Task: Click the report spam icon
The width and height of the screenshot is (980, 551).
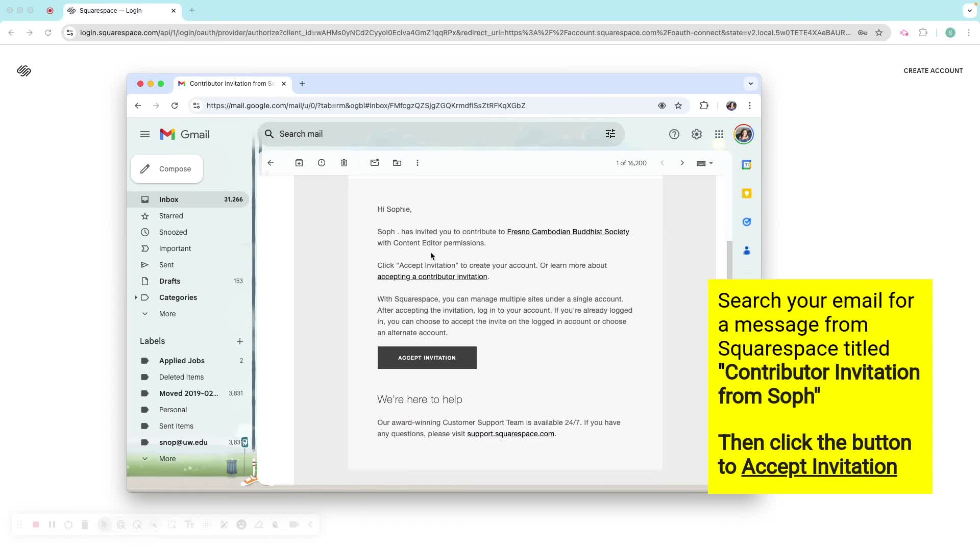Action: point(322,163)
